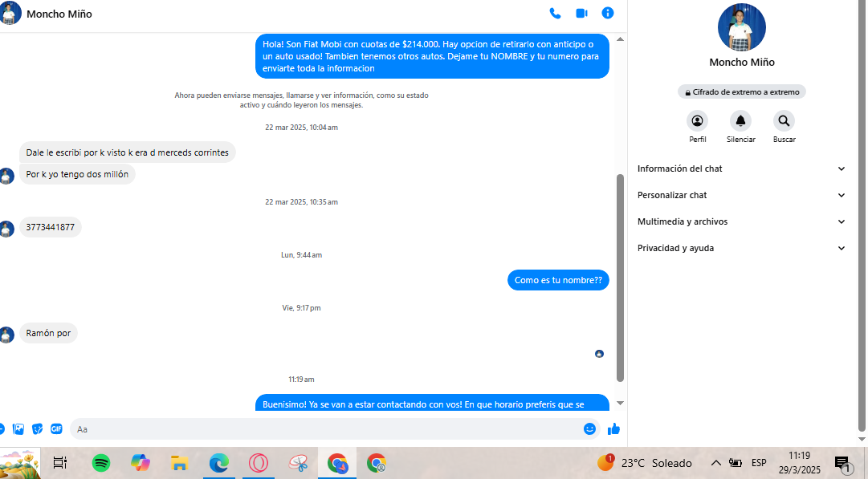Expand Privacidad y ayuda section
Viewport: 868px width, 479px height.
coord(741,249)
